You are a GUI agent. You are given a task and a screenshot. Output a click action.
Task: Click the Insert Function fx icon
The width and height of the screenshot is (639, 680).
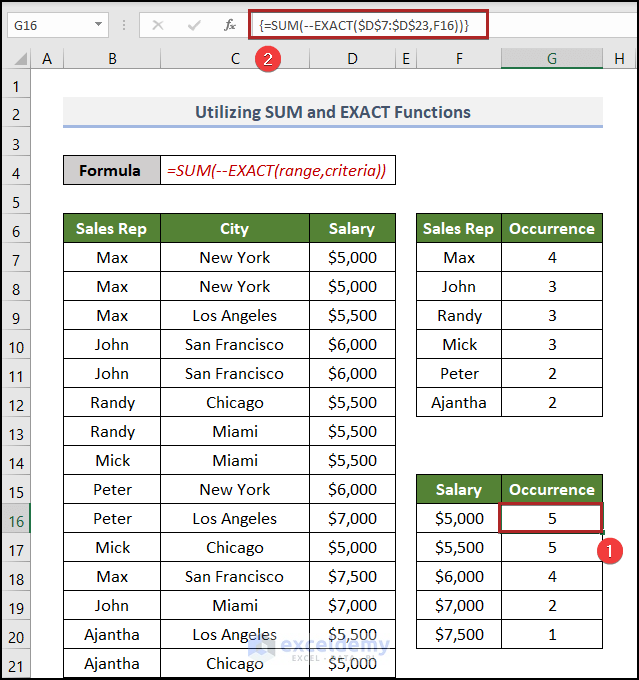tap(229, 25)
